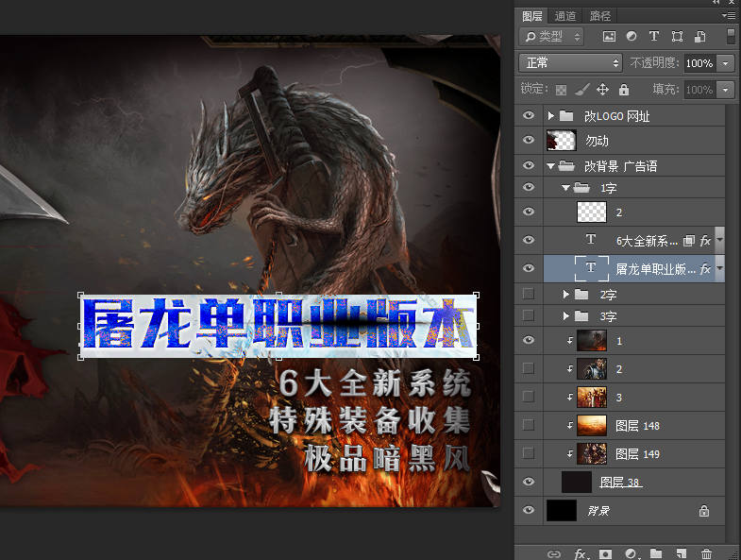
Task: Expand the 2字 group
Action: click(565, 295)
